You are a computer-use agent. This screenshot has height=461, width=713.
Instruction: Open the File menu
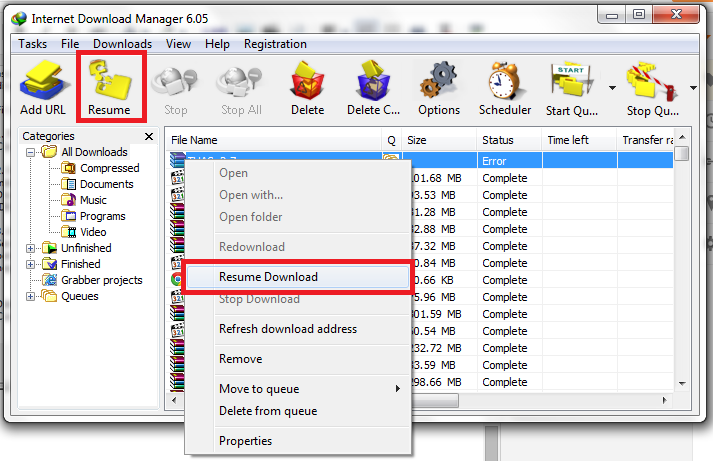point(70,44)
